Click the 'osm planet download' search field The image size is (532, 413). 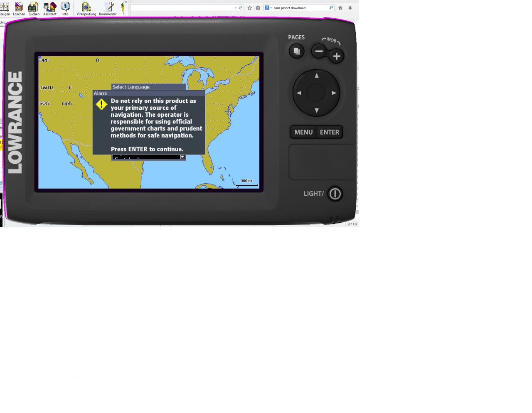click(299, 8)
